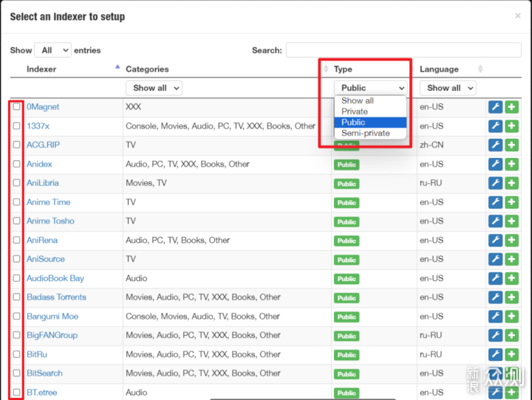Add BitRu indexer with plus icon
532x400 pixels.
(511, 354)
